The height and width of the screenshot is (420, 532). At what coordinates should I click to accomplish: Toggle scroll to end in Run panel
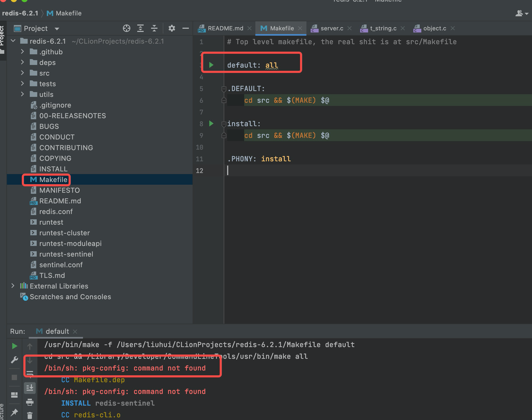point(30,388)
